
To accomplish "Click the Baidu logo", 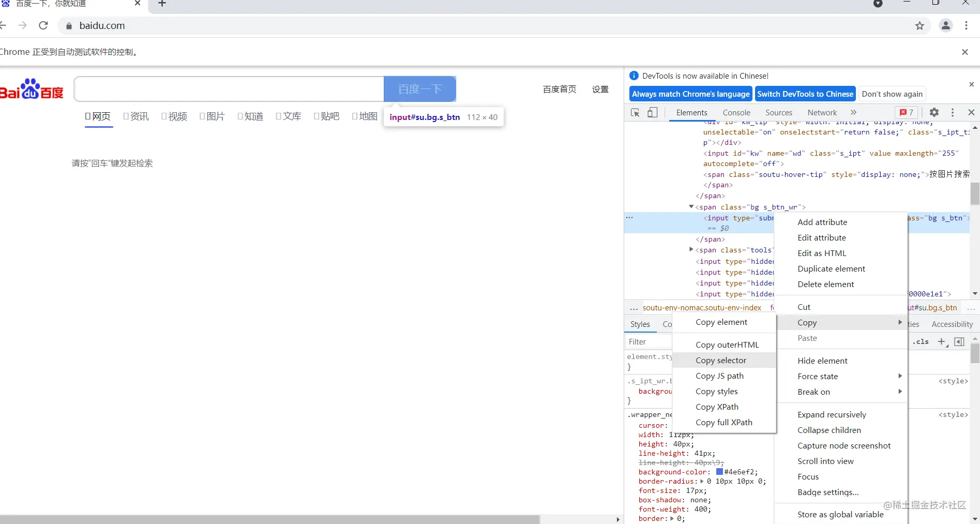I will (32, 89).
